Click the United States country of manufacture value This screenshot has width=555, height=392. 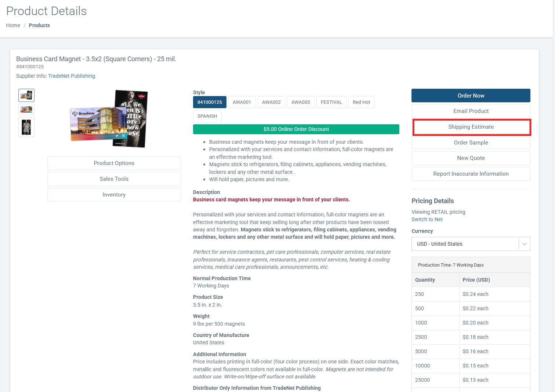208,342
